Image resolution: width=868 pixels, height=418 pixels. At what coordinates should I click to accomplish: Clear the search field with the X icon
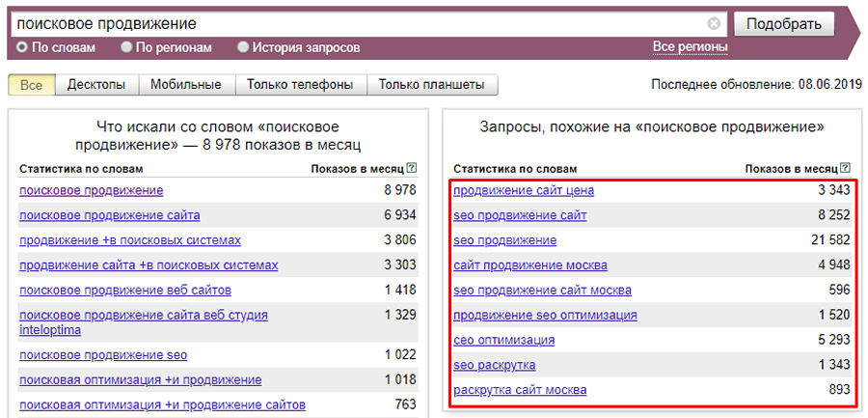coord(714,23)
